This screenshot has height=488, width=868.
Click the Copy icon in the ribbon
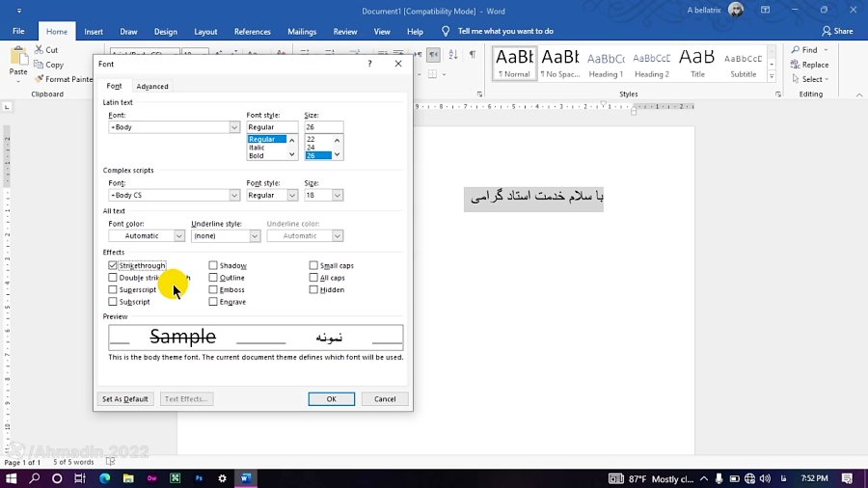(39, 65)
